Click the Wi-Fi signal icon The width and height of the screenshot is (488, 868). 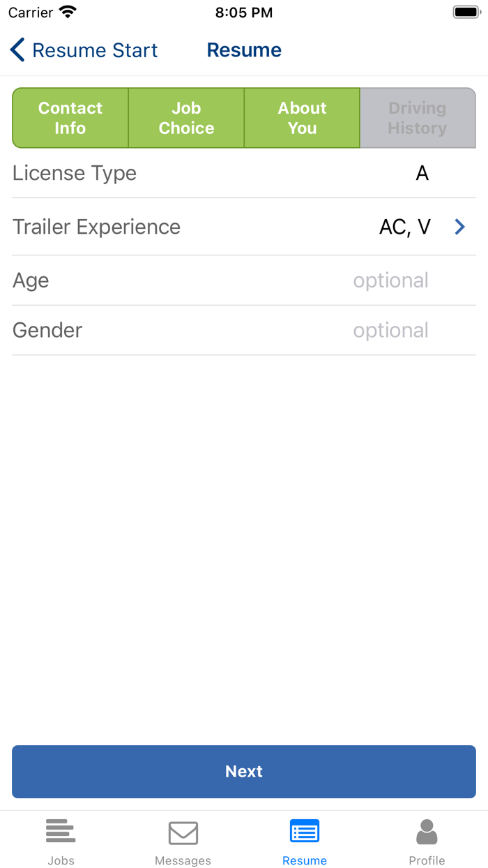click(x=66, y=11)
